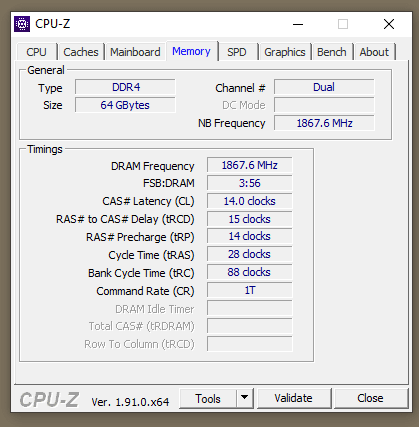Click the DRAM Frequency 1867.6 MHz value
The height and width of the screenshot is (427, 419).
tap(250, 165)
